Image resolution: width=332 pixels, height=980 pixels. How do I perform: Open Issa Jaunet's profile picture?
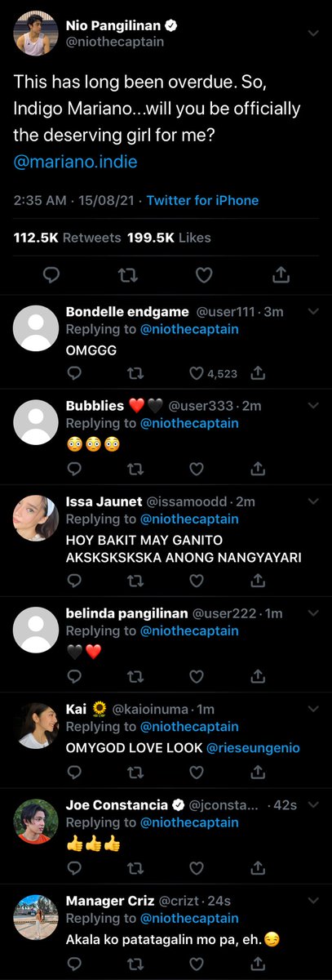pyautogui.click(x=36, y=517)
